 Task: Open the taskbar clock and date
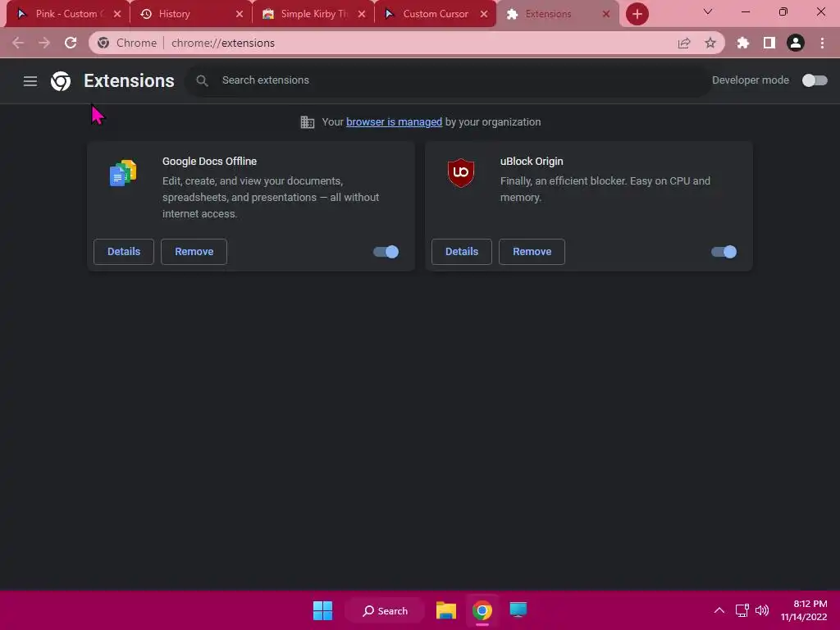(804, 610)
